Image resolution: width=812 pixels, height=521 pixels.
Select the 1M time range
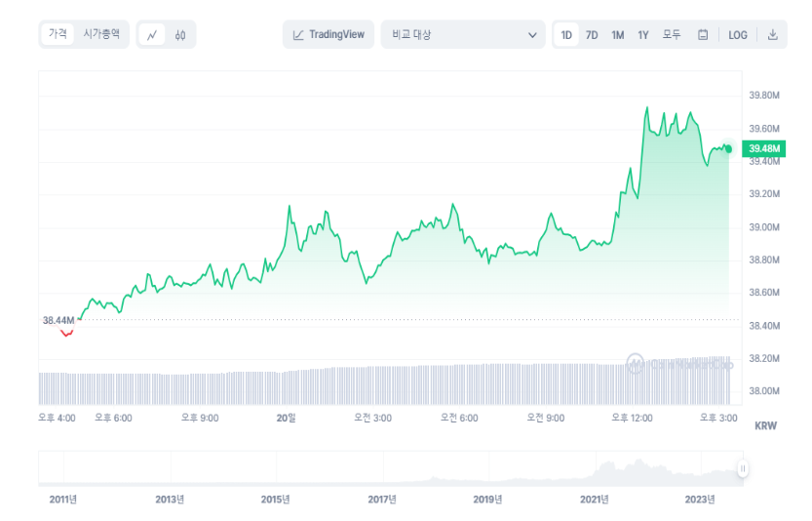click(x=618, y=35)
